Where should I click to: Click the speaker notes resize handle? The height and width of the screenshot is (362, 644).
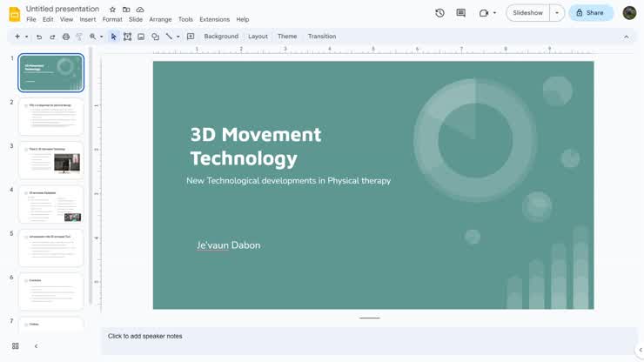tap(370, 318)
